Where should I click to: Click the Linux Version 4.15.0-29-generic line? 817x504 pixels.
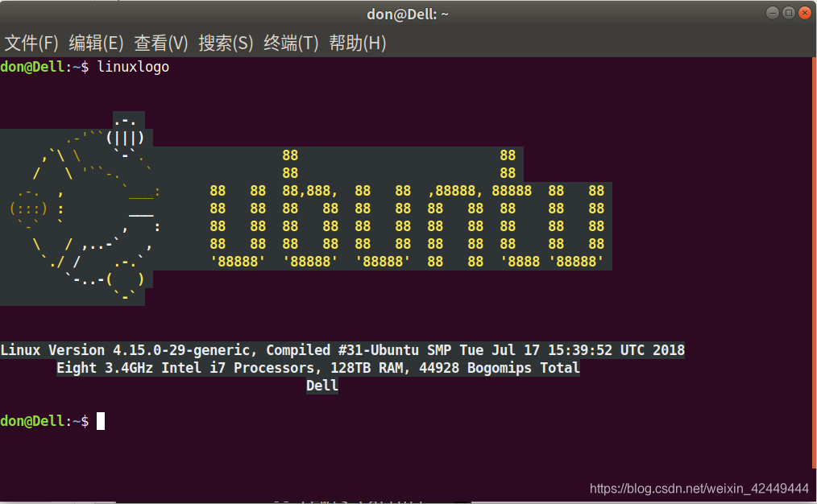click(342, 350)
